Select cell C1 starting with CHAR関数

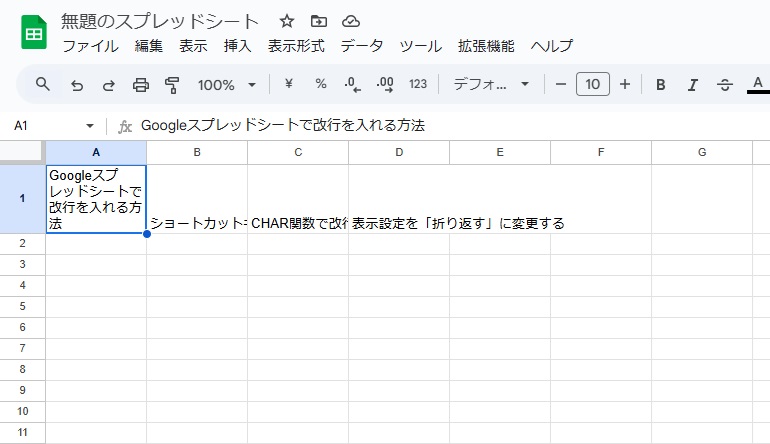click(x=298, y=199)
